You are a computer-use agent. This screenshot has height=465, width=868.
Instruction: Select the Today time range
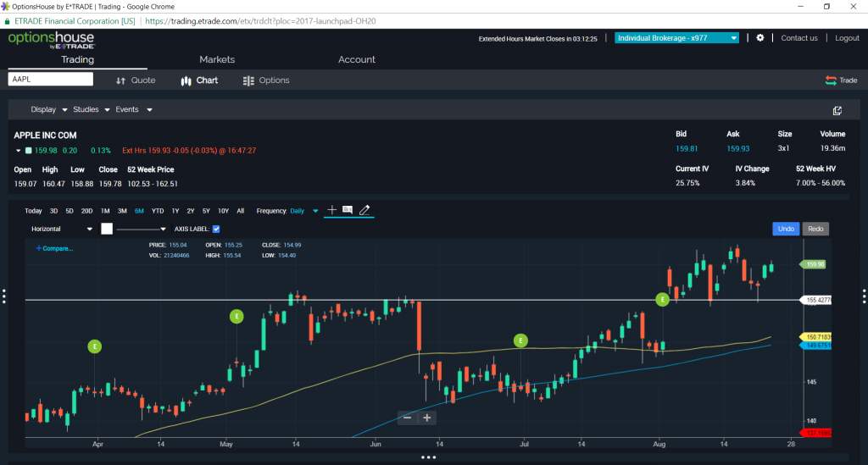pos(33,211)
